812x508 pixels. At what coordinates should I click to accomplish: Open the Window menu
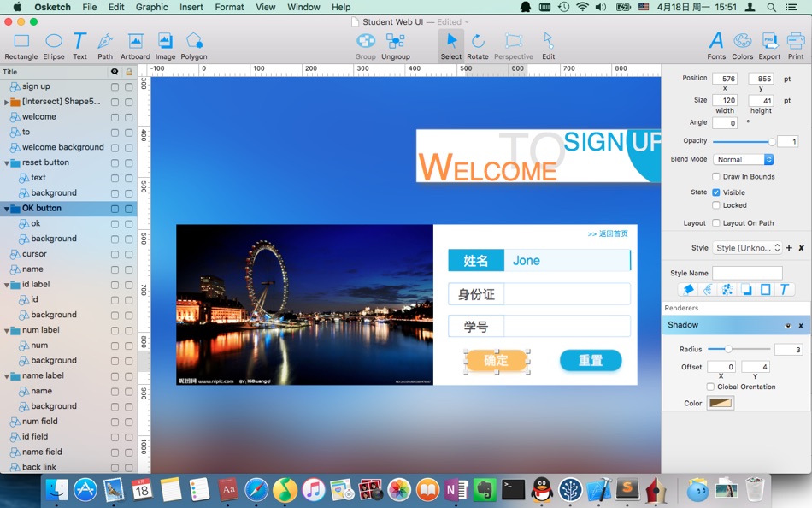tap(303, 7)
